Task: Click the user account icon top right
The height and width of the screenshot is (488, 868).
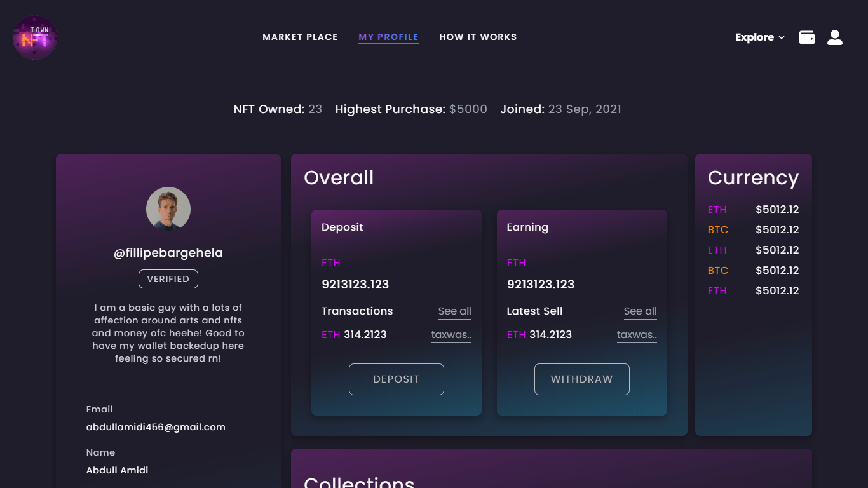Action: click(834, 37)
